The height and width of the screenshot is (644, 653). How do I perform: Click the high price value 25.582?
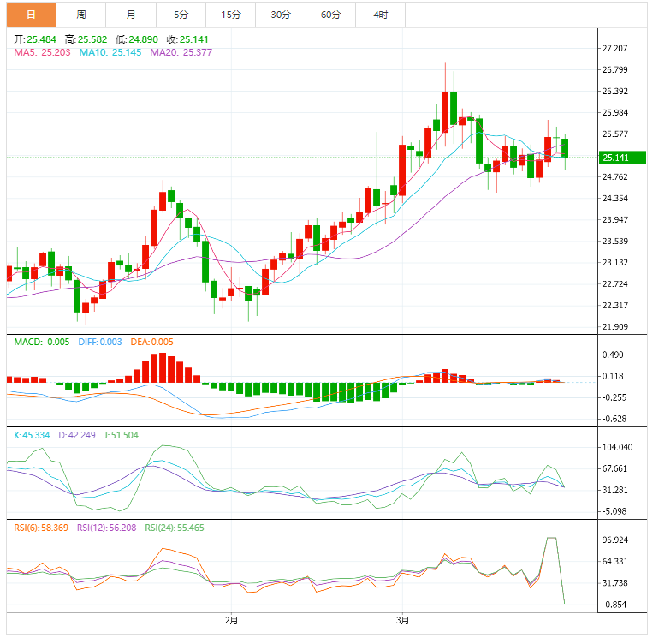pos(92,39)
